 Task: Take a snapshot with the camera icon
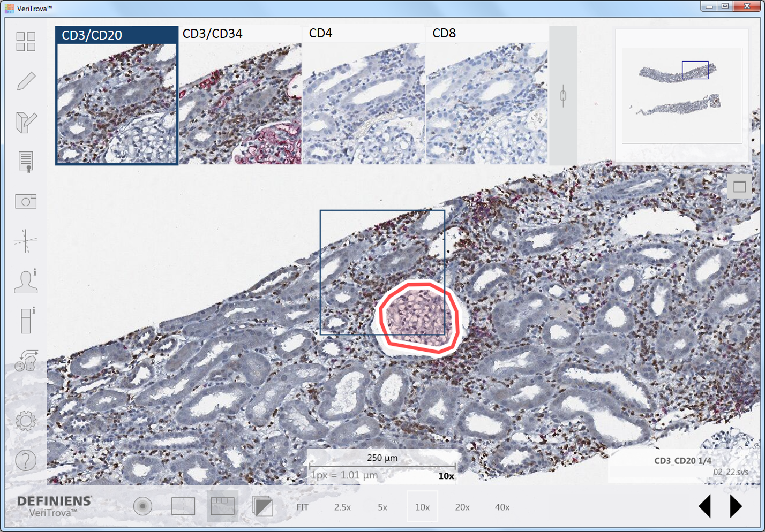pos(26,201)
